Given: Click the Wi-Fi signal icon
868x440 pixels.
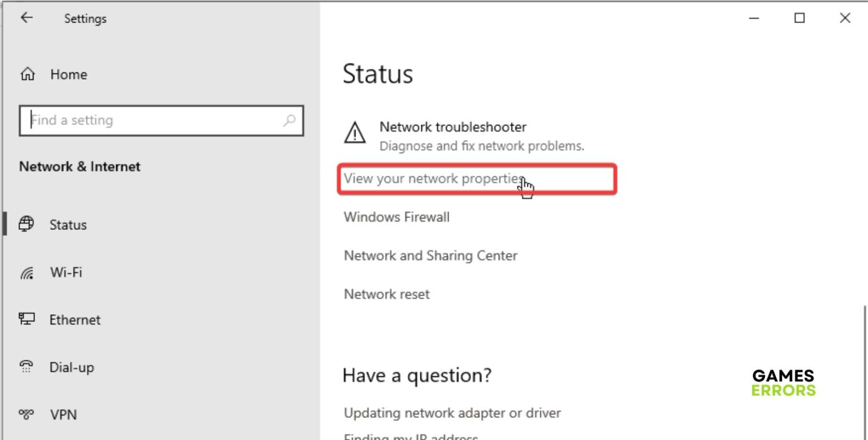Looking at the screenshot, I should pos(27,273).
